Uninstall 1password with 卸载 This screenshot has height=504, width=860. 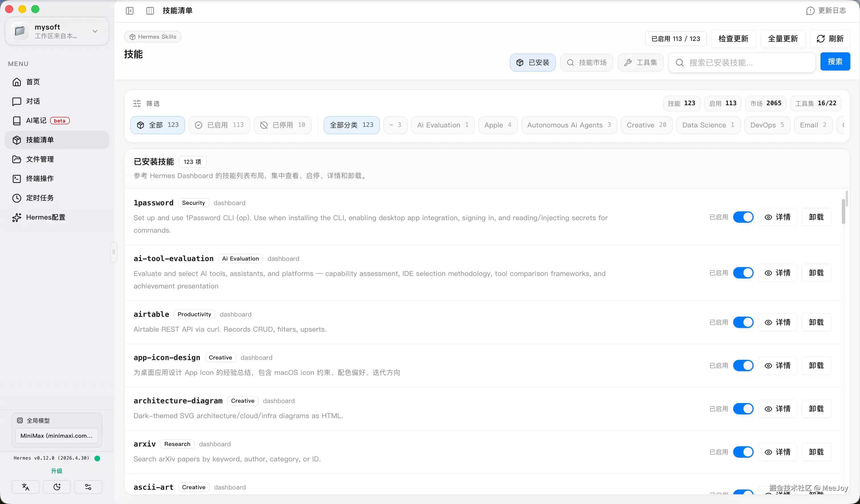click(x=816, y=217)
